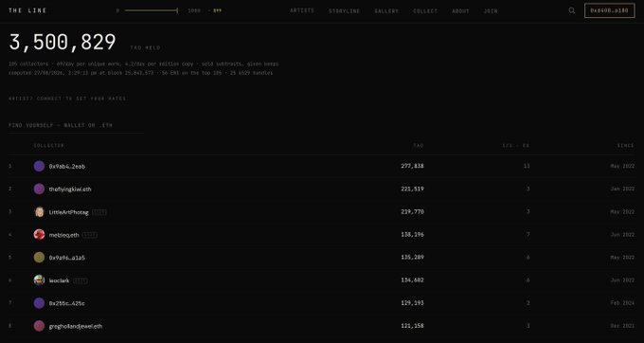Open the Storyline menu item
The height and width of the screenshot is (343, 644).
tap(344, 11)
